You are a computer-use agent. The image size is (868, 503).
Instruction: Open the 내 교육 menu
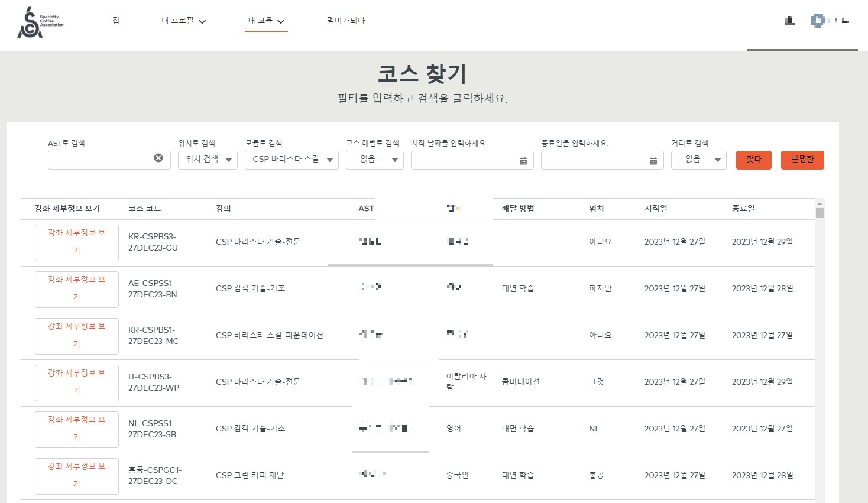pos(261,19)
